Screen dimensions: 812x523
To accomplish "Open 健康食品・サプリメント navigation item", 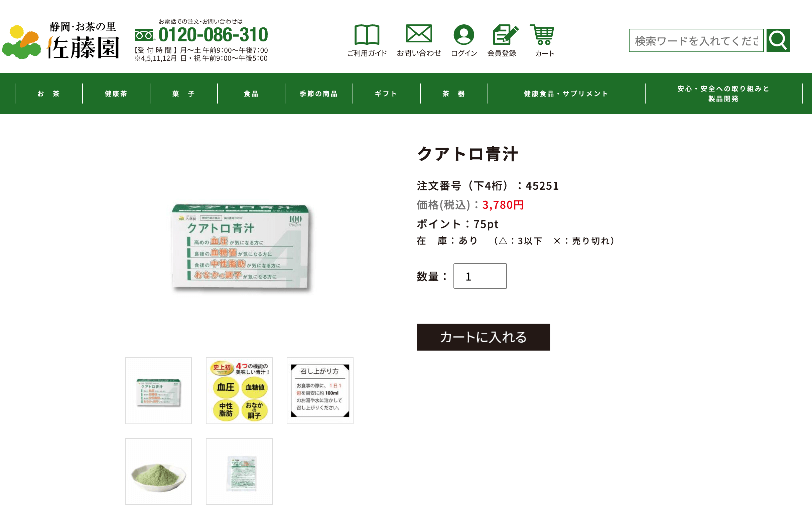I will 566,94.
